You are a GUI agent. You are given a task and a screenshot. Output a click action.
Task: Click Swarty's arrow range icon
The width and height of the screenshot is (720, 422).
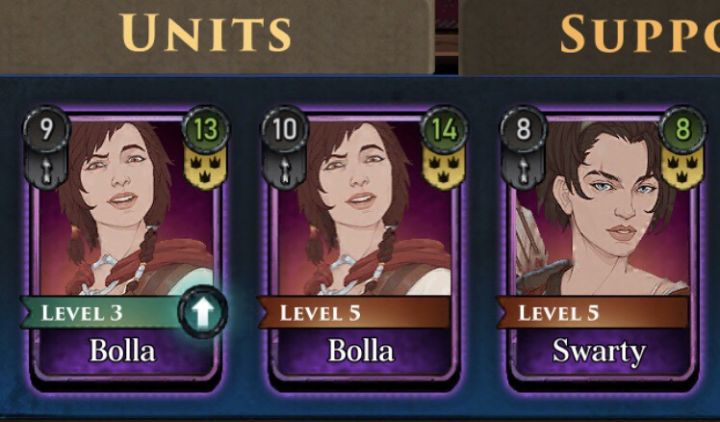click(x=523, y=169)
